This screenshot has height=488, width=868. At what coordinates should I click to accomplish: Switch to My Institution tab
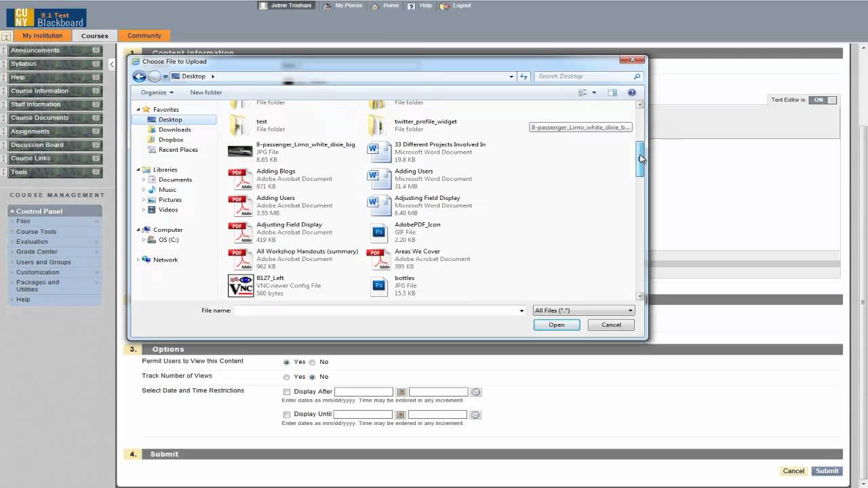(42, 36)
